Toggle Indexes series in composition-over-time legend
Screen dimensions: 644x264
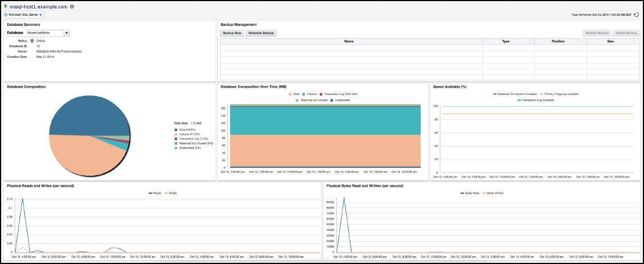(310, 94)
